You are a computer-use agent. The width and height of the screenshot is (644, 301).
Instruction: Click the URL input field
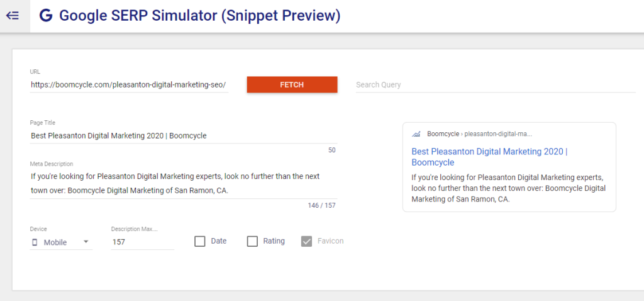[x=128, y=84]
